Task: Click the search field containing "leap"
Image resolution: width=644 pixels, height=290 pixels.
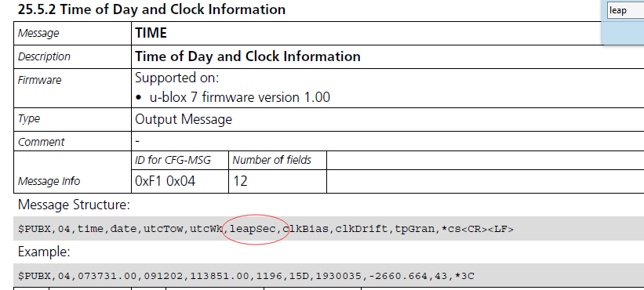Action: point(625,10)
